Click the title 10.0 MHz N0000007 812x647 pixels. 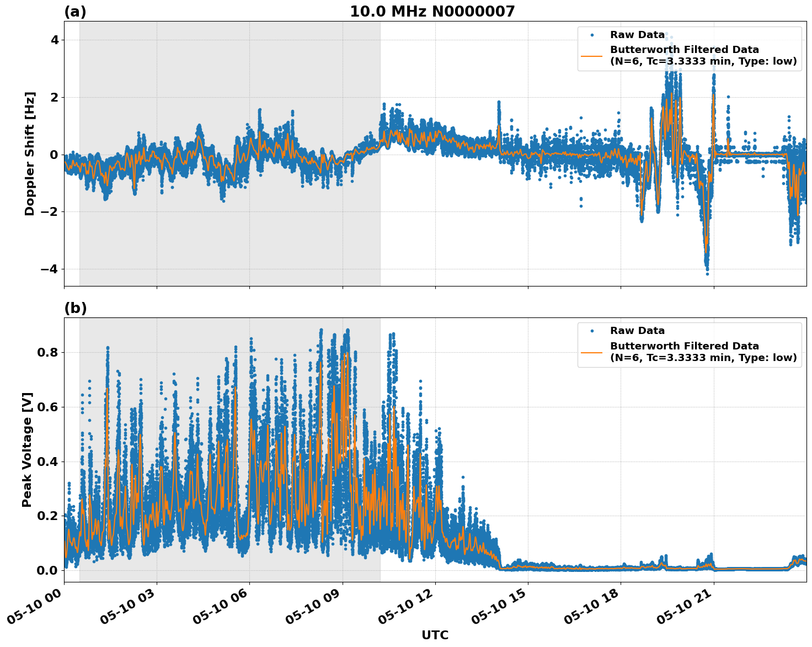[434, 9]
